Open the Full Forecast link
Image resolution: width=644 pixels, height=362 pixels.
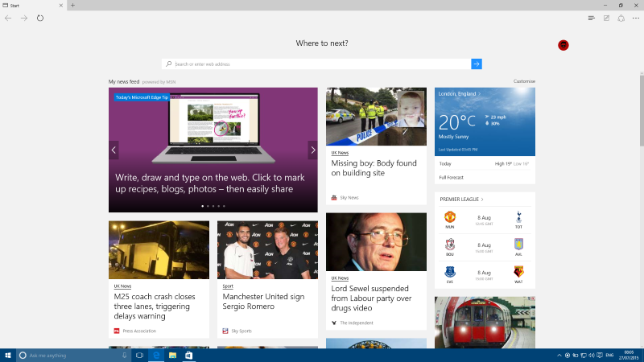(451, 178)
